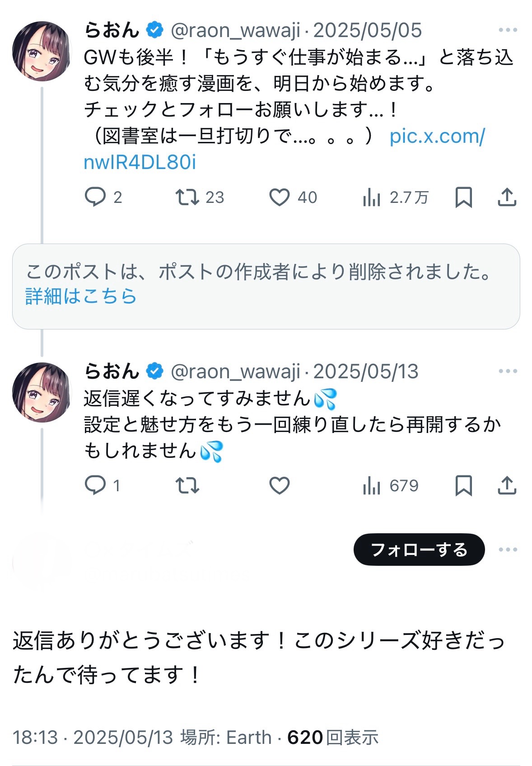The image size is (532, 766).
Task: Open the @raon_wawaji handle on the May 13 post
Action: click(x=235, y=371)
